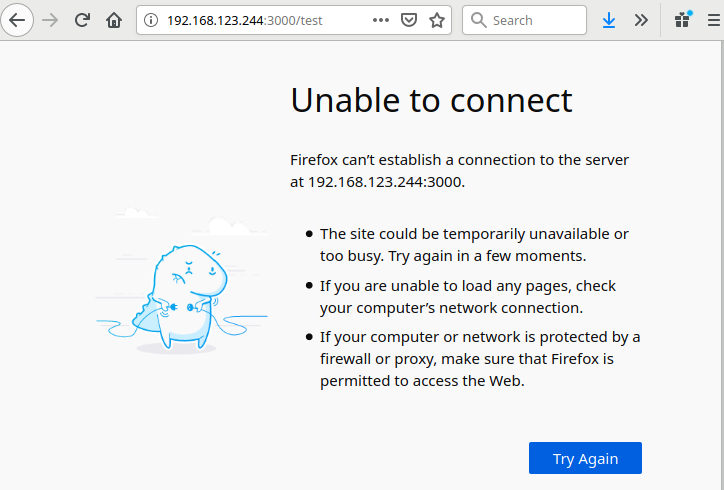Show site information icon in address bar

click(151, 20)
